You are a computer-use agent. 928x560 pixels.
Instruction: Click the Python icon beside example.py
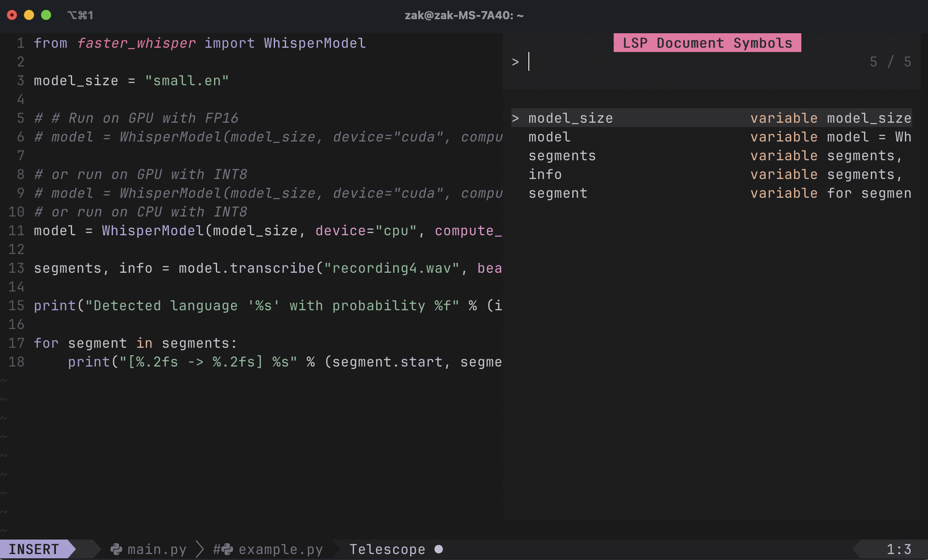point(227,549)
